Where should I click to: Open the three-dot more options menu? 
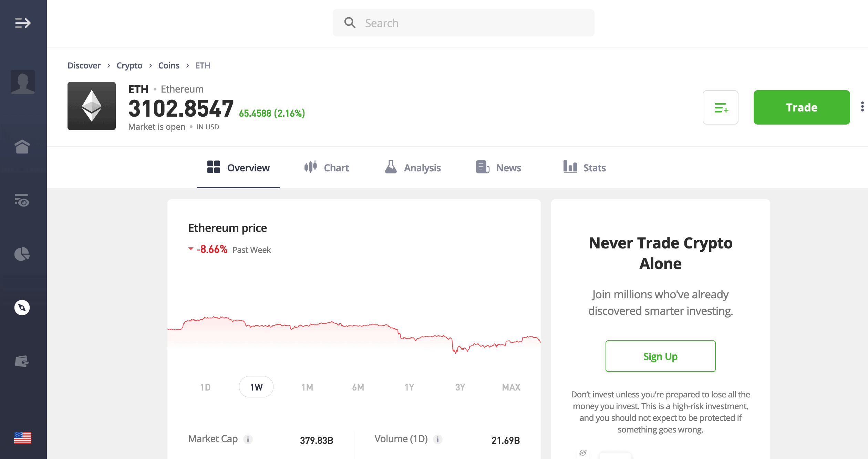(x=862, y=107)
